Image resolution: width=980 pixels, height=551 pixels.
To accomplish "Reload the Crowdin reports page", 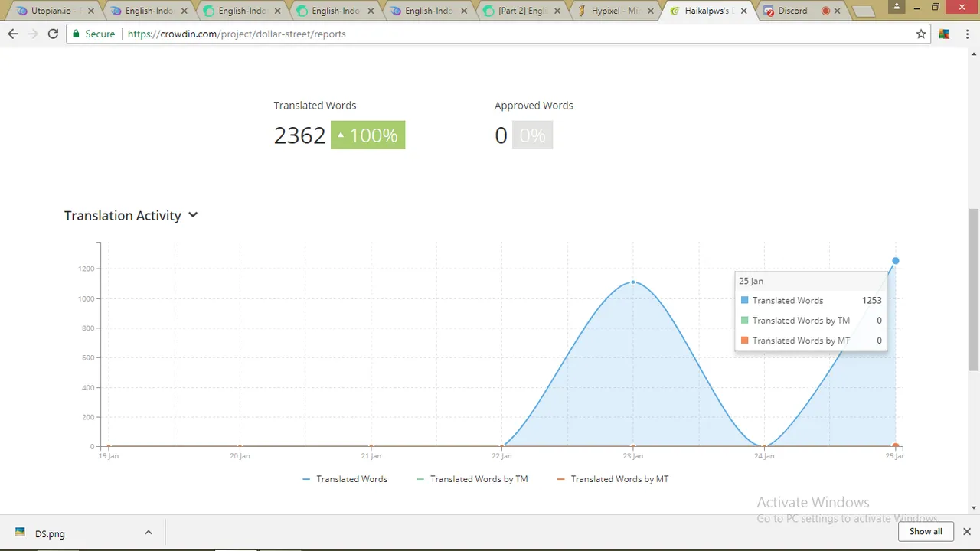I will click(53, 34).
